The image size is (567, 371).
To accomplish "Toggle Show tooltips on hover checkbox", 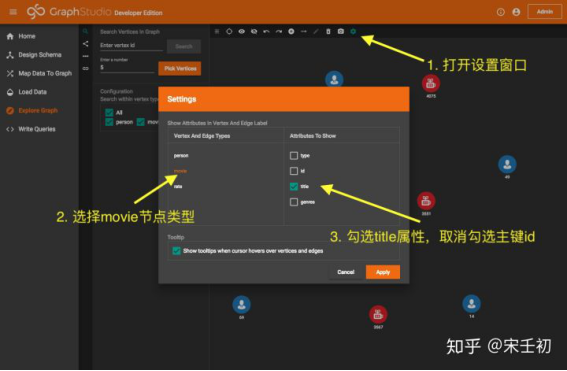I will pyautogui.click(x=176, y=251).
